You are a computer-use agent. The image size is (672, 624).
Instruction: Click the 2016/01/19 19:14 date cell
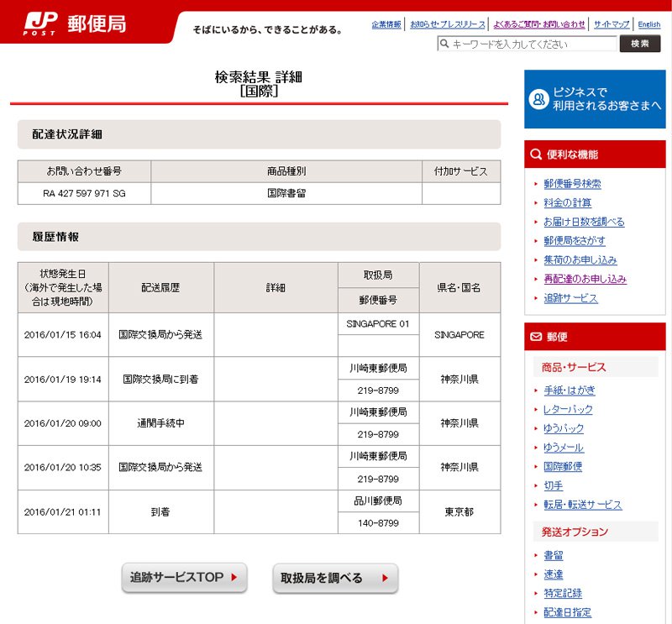pyautogui.click(x=63, y=380)
